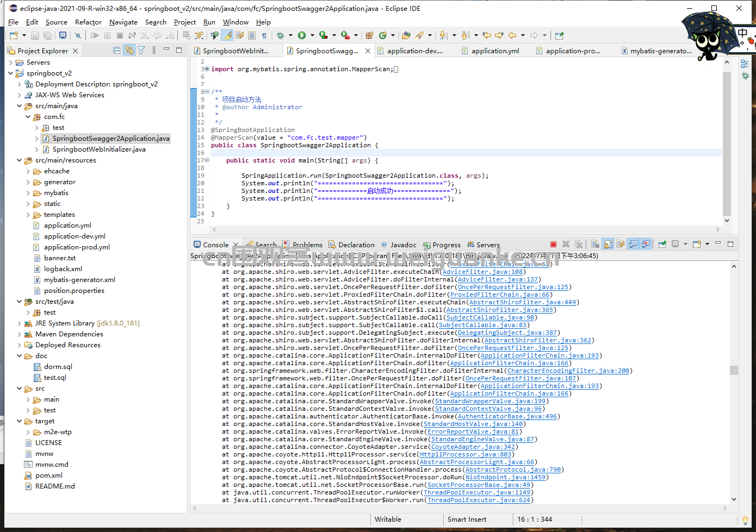Open the Open Console dropdown arrow

(x=707, y=244)
